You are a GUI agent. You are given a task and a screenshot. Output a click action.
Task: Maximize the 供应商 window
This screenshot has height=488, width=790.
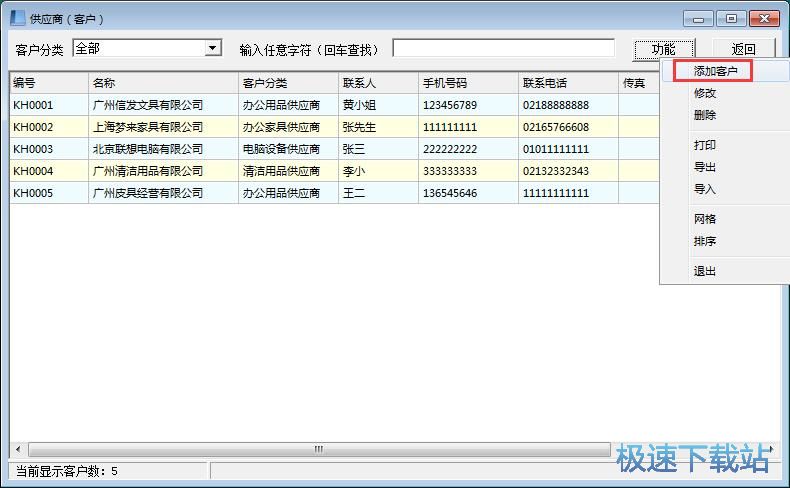(731, 19)
